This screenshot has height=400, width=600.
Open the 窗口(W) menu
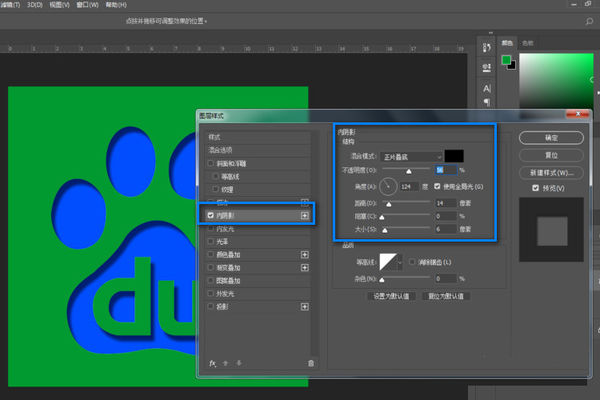tap(88, 5)
